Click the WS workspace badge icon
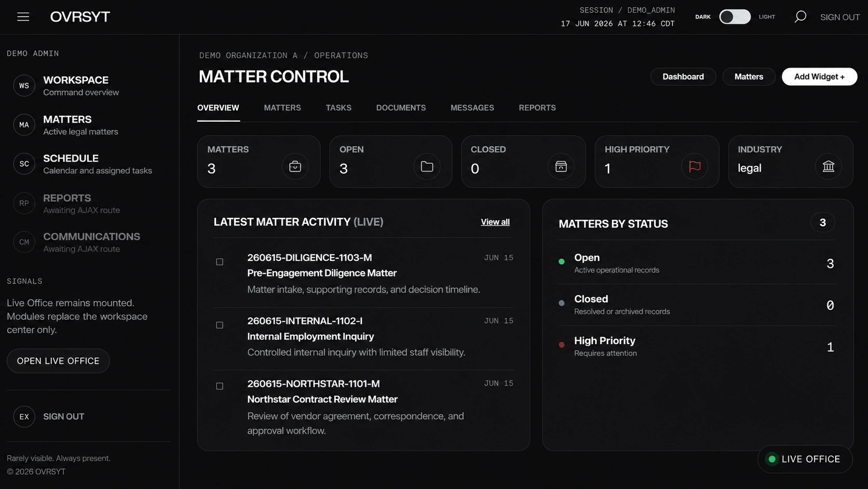 24,86
